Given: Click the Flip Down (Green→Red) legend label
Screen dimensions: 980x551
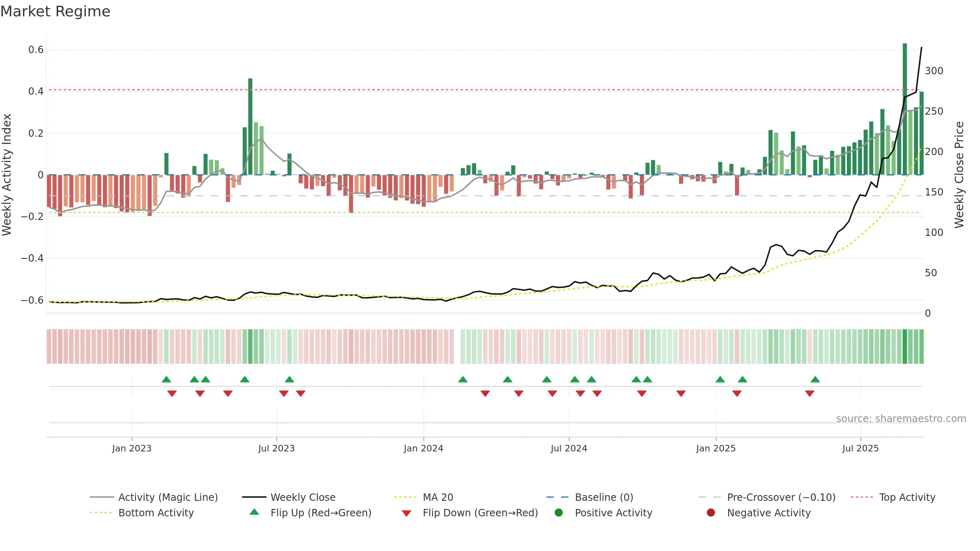Looking at the screenshot, I should [x=480, y=513].
